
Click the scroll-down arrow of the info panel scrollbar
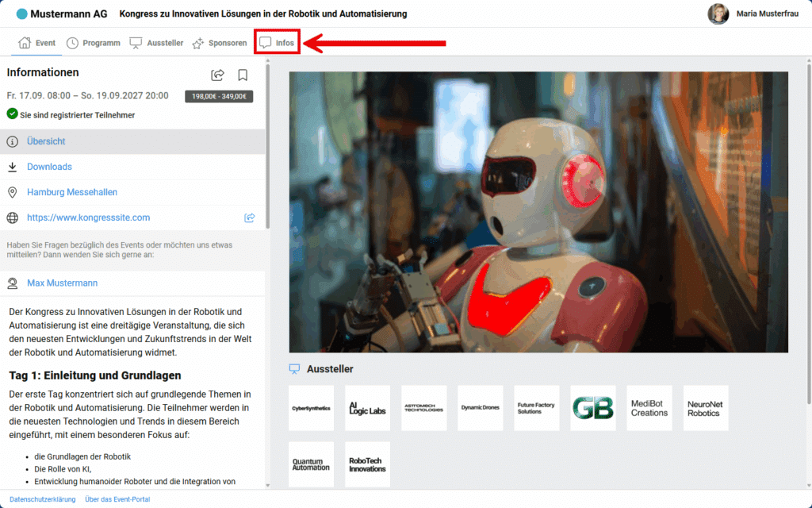[x=267, y=484]
